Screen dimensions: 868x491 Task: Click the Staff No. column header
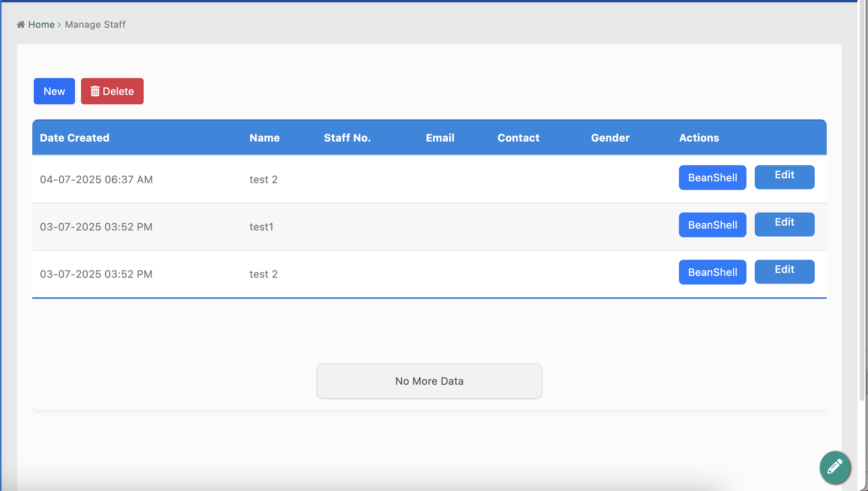click(347, 138)
